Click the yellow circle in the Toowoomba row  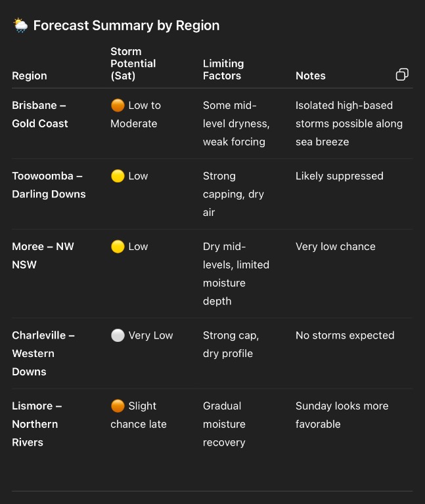pyautogui.click(x=118, y=176)
